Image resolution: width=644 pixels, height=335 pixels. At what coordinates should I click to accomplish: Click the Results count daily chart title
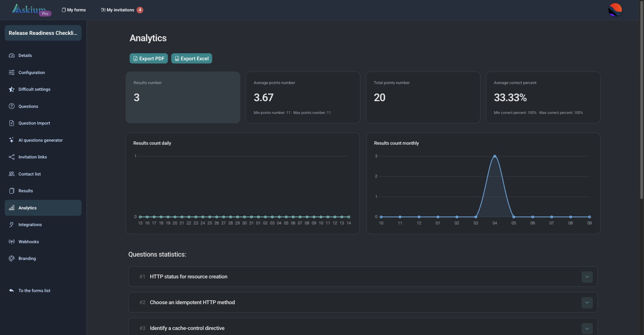[152, 143]
